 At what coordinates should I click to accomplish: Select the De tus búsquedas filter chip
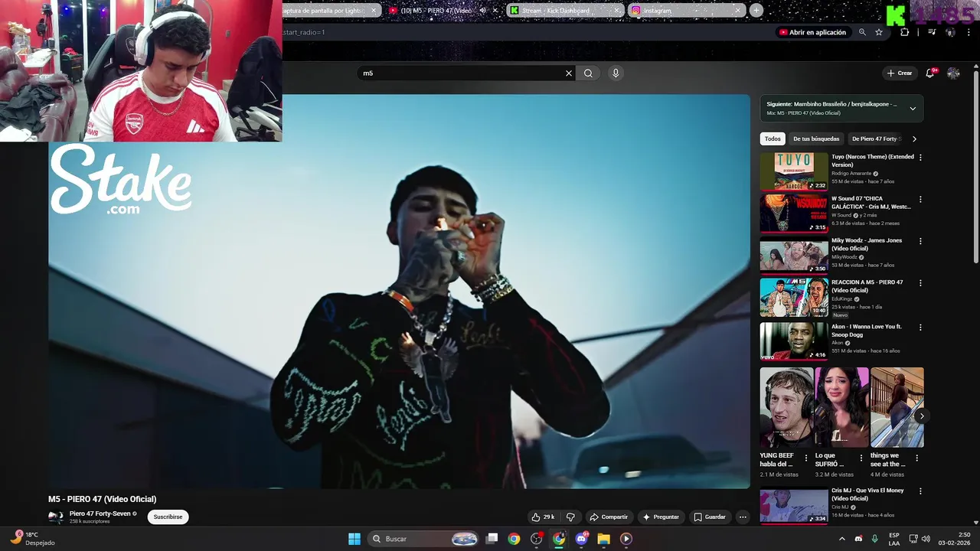[x=816, y=139]
